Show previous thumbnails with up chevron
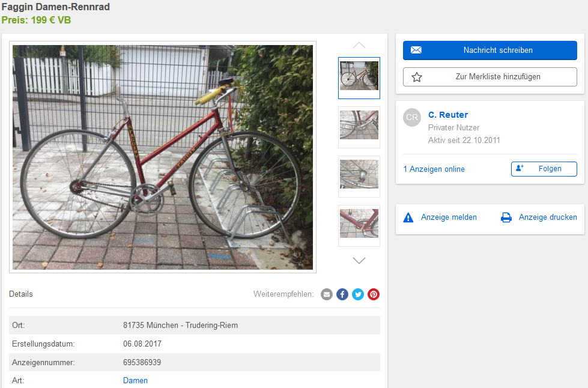Screen dimensions: 588x388 (x=359, y=46)
